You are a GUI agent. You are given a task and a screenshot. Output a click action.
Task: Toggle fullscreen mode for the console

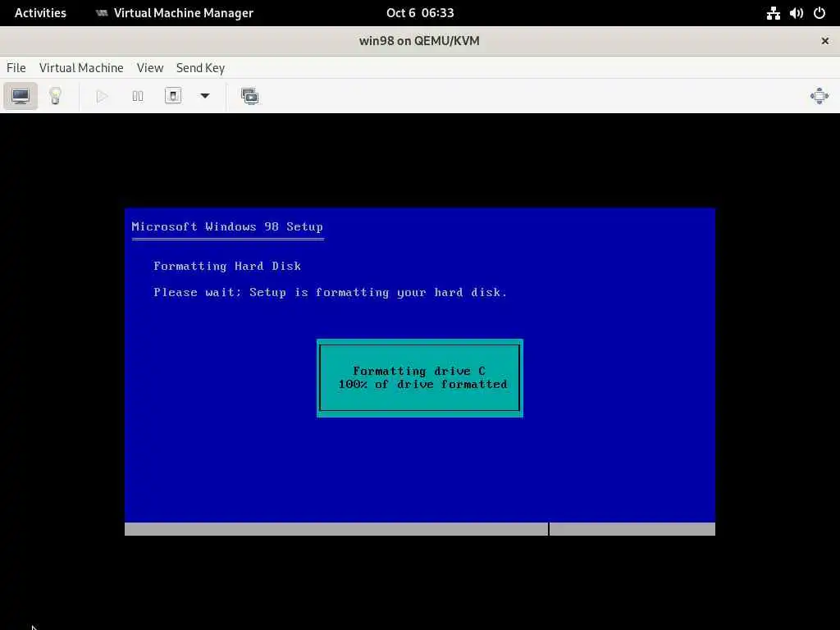coord(819,97)
